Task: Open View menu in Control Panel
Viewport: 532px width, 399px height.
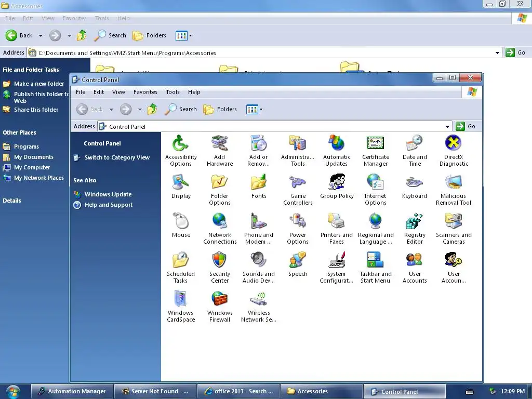Action: 119,92
